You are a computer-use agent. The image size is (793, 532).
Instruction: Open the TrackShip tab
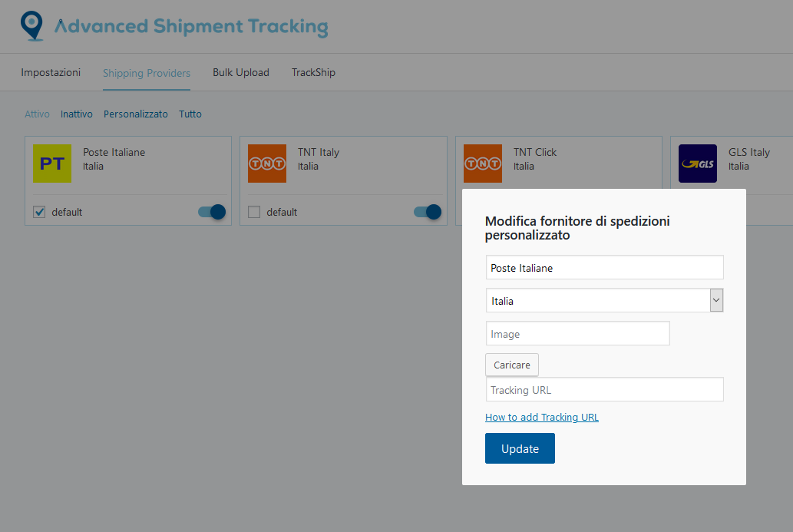pos(313,72)
